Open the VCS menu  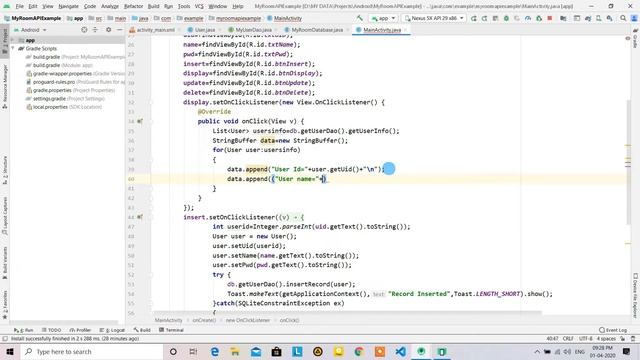(199, 6)
